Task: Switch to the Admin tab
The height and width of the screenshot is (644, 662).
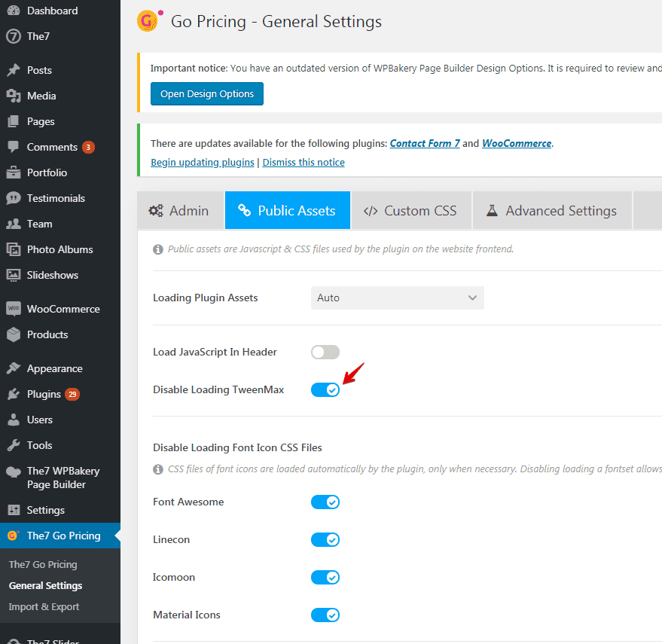Action: (x=180, y=210)
